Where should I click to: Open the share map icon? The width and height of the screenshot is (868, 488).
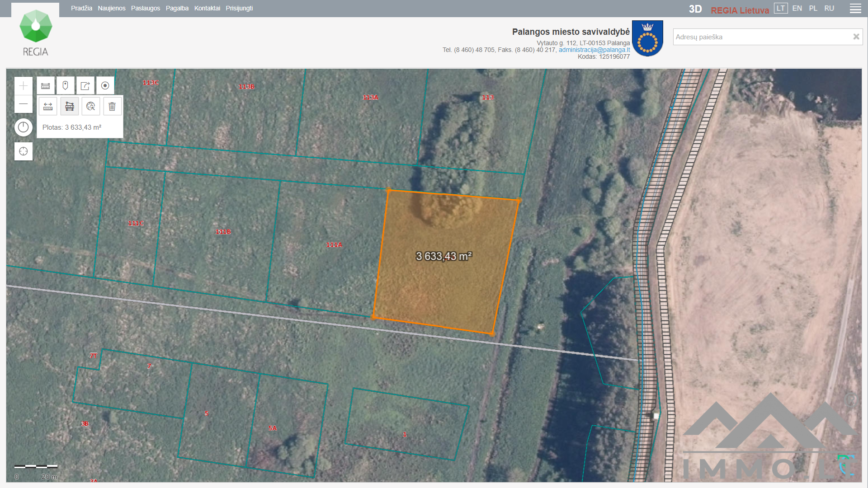pyautogui.click(x=85, y=85)
